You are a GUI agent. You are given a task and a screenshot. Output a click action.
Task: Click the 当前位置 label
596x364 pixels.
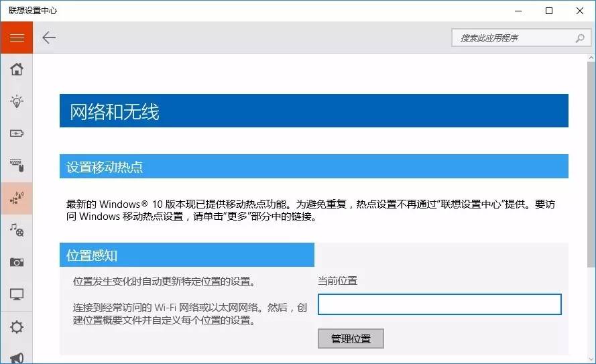coord(337,281)
